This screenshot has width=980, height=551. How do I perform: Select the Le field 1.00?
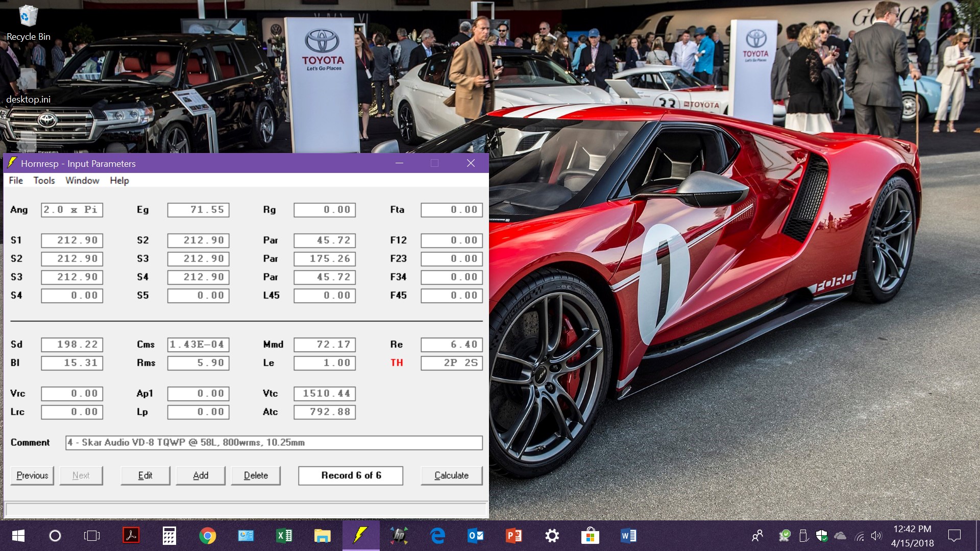click(325, 363)
